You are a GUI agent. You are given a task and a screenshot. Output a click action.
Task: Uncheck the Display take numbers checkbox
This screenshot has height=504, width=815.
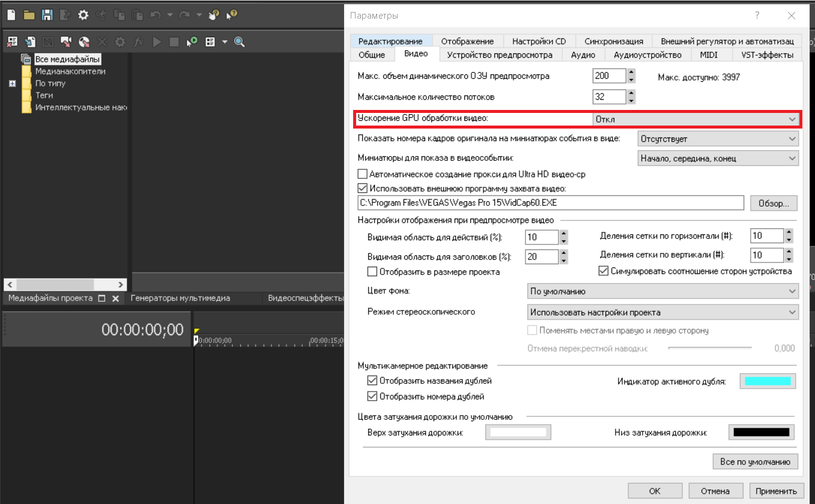click(x=372, y=396)
